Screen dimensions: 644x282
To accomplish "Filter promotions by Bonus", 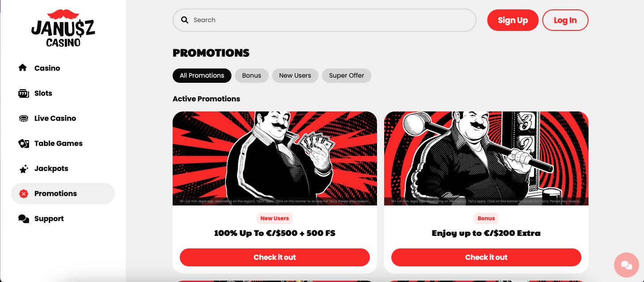I will click(251, 76).
